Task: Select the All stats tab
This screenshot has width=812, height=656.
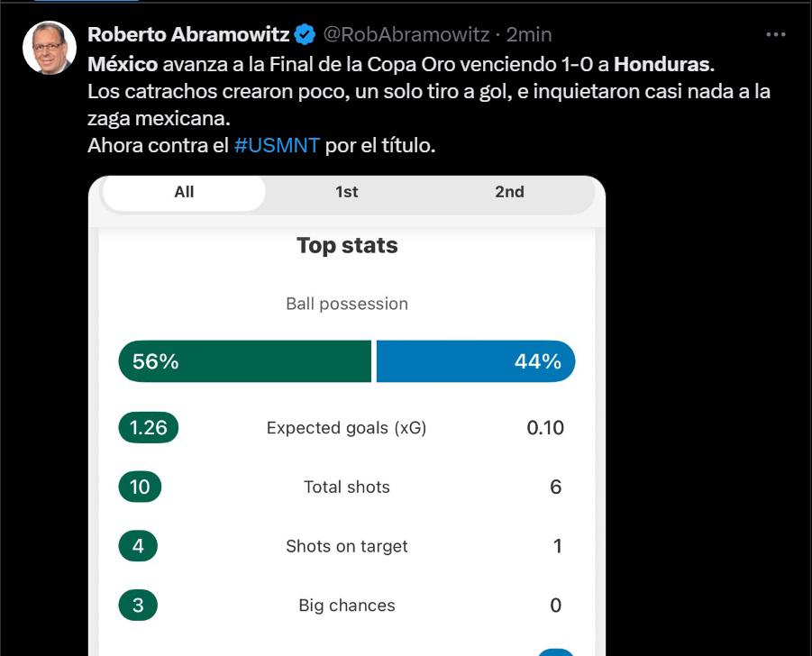Action: tap(185, 192)
